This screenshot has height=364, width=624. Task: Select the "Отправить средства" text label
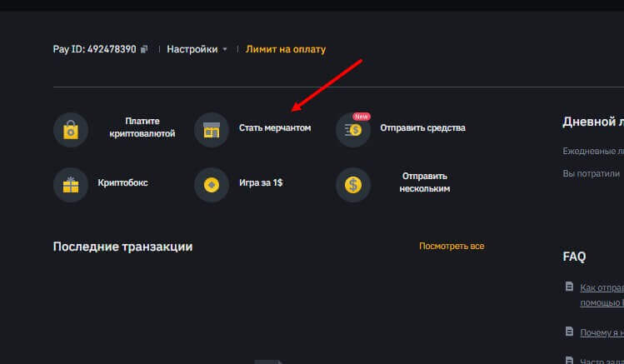coord(422,128)
